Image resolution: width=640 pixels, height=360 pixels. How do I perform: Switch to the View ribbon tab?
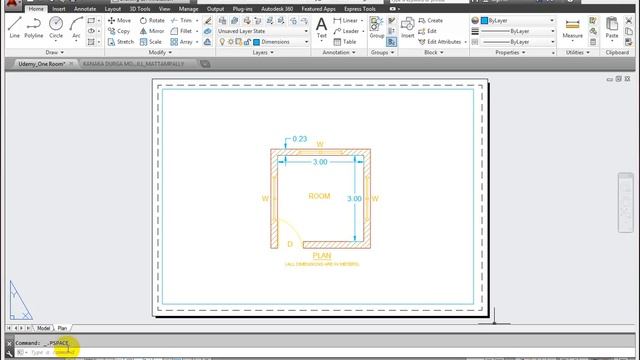click(x=164, y=9)
